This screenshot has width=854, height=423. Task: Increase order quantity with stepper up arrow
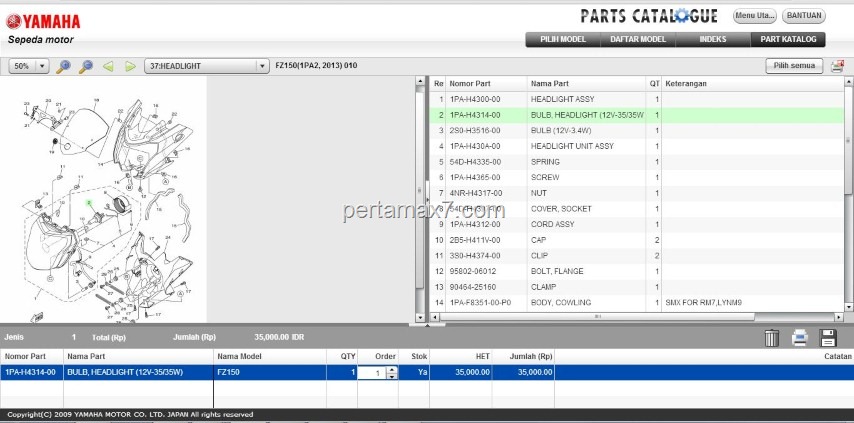pos(391,369)
